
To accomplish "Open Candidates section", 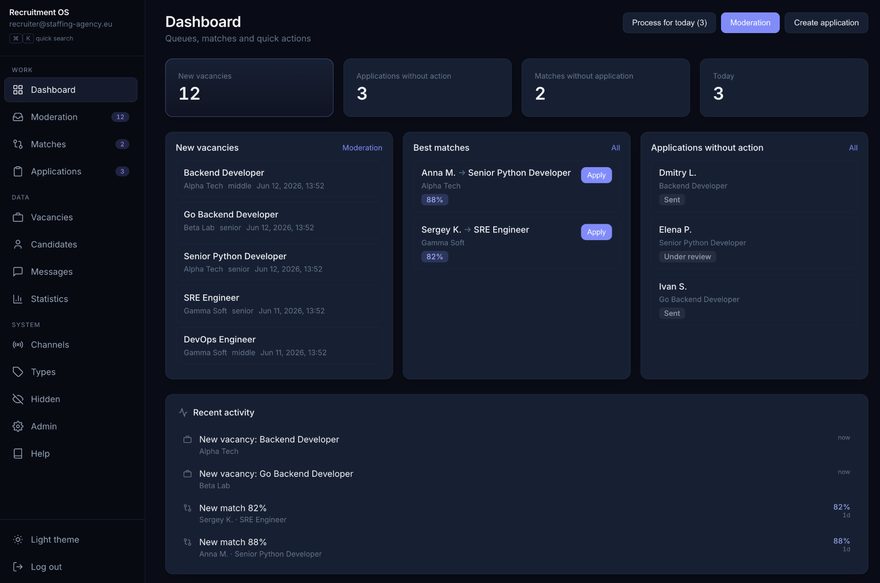I will click(x=71, y=245).
